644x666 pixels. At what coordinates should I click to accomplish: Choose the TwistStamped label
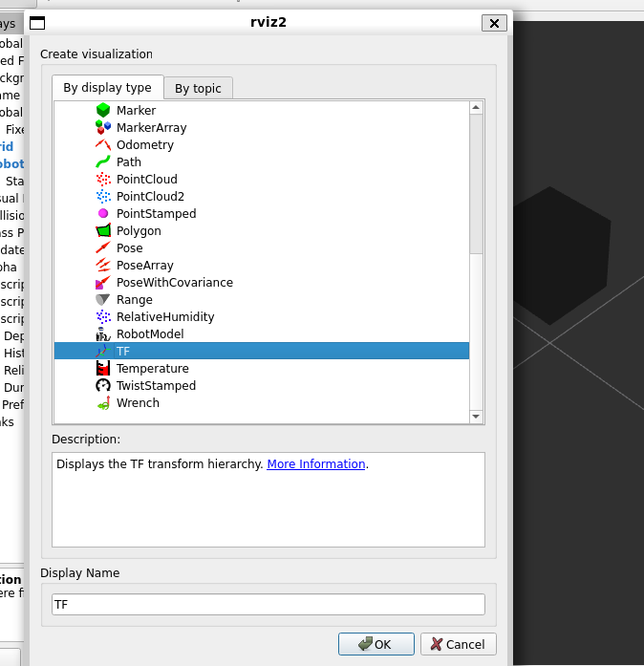(156, 386)
